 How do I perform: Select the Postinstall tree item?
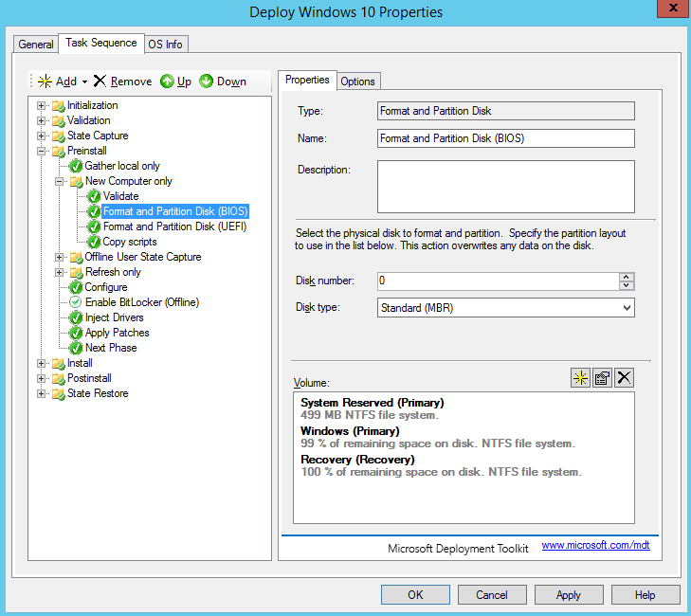tap(89, 378)
